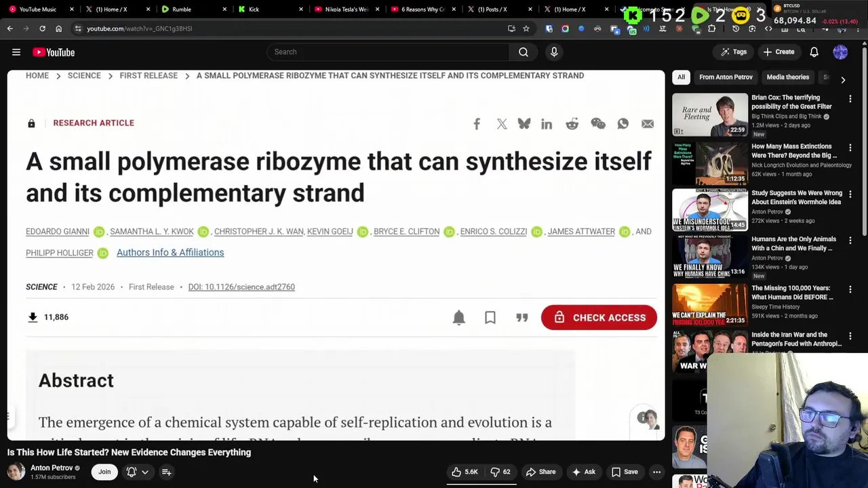Click the article download icon
Image resolution: width=868 pixels, height=488 pixels.
[33, 317]
